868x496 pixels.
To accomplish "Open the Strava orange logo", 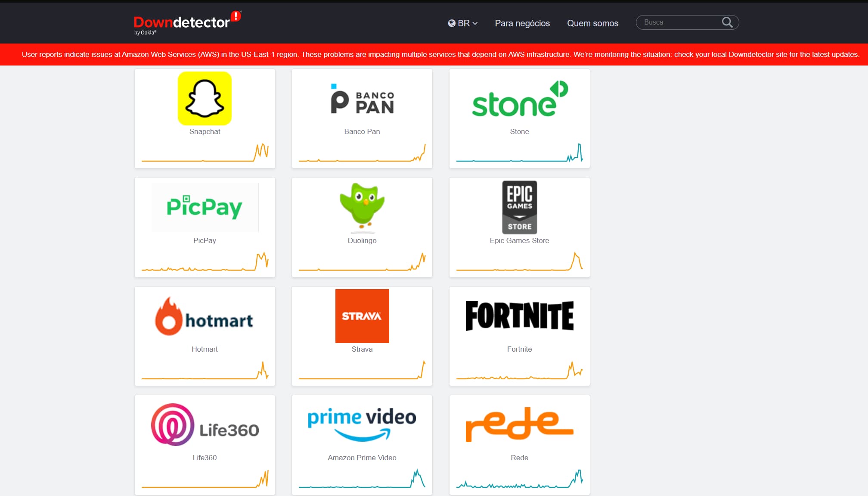I will tap(362, 316).
